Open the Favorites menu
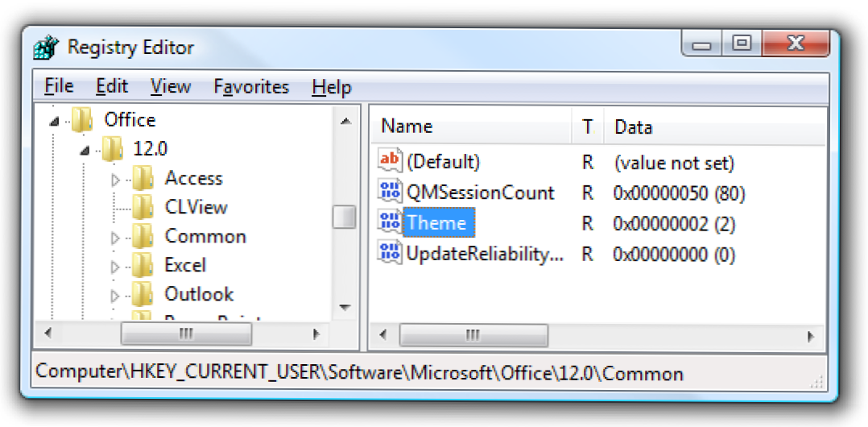 coord(251,86)
